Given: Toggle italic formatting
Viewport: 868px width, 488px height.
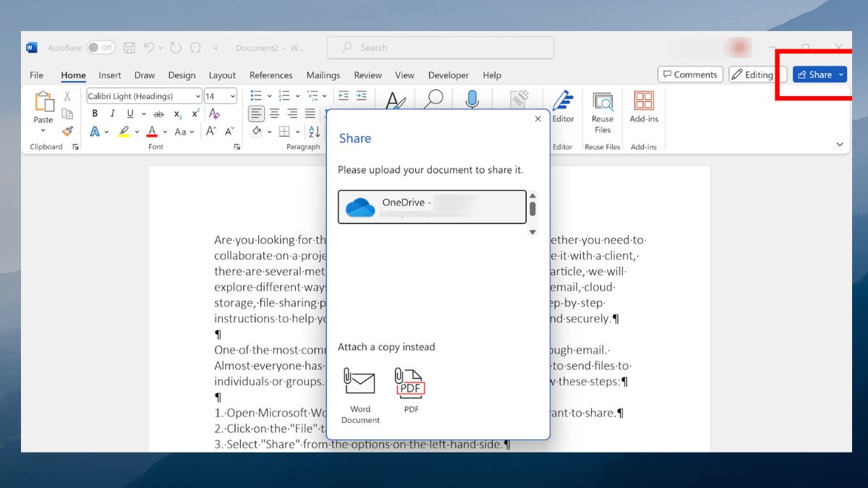Looking at the screenshot, I should pyautogui.click(x=112, y=114).
